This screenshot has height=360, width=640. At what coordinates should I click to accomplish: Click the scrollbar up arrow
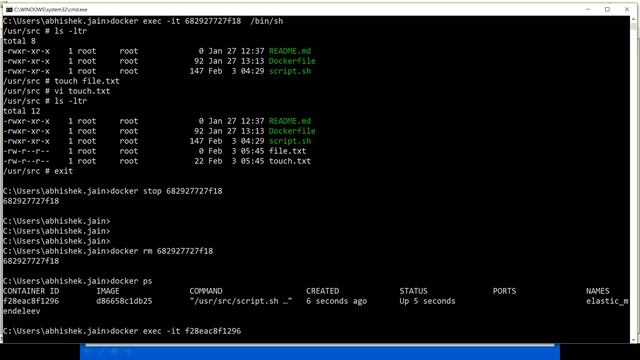click(x=633, y=19)
